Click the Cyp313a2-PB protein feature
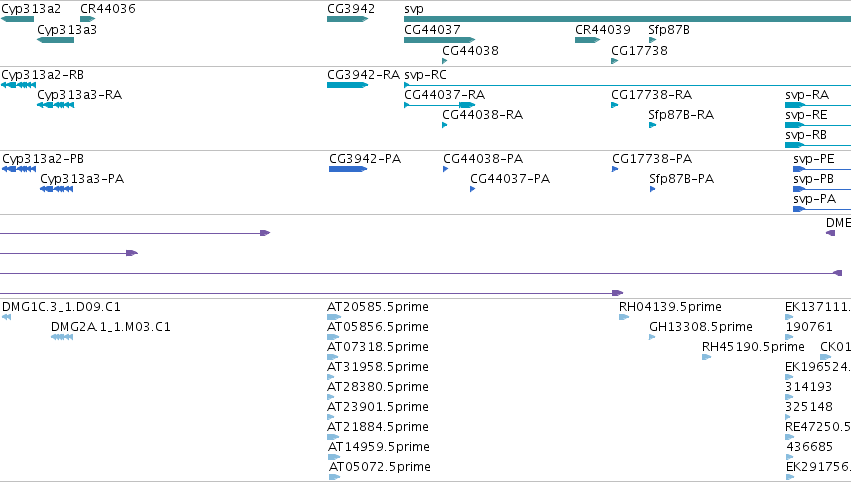851x482 pixels. click(x=19, y=169)
